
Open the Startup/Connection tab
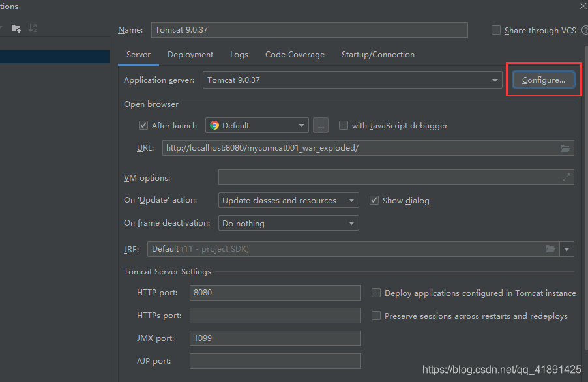(x=377, y=55)
